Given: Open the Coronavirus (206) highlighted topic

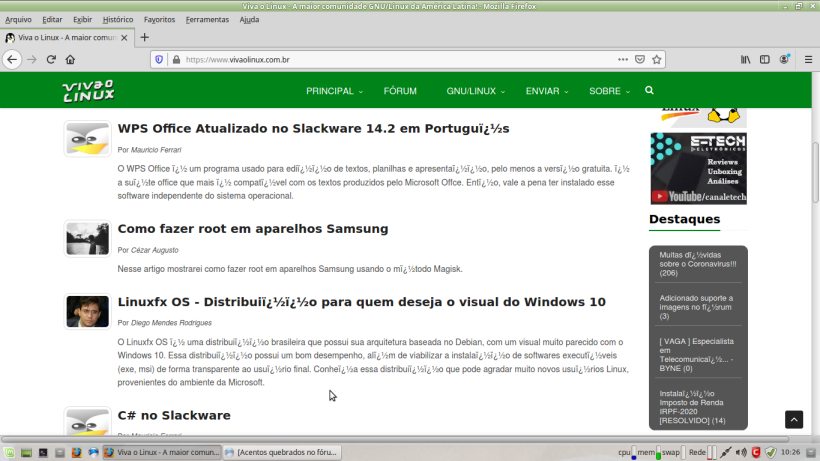Looking at the screenshot, I should (x=698, y=264).
